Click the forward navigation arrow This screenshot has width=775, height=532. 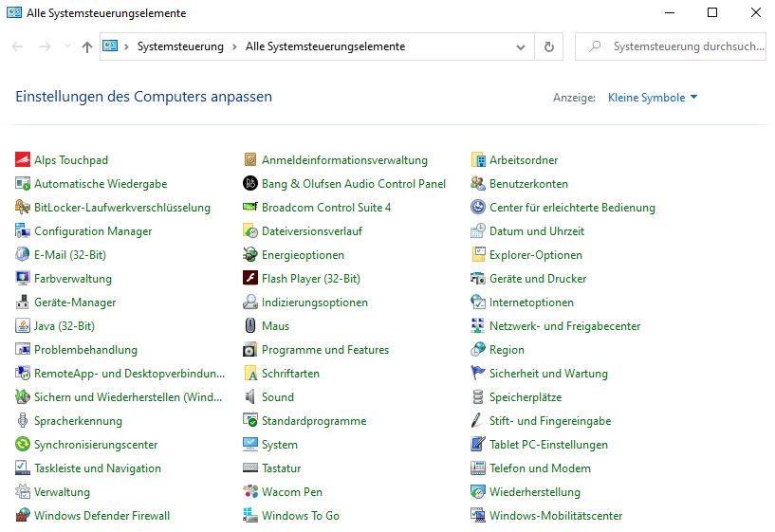(45, 46)
